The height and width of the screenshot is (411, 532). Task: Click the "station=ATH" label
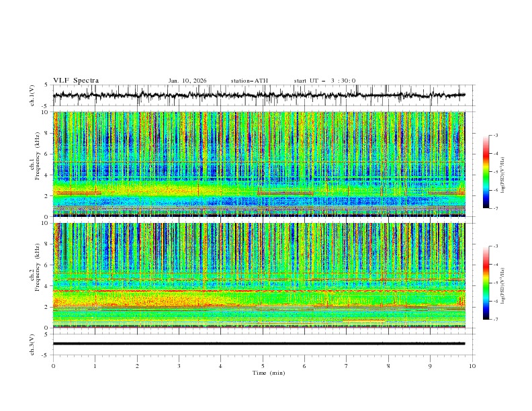tap(249, 81)
